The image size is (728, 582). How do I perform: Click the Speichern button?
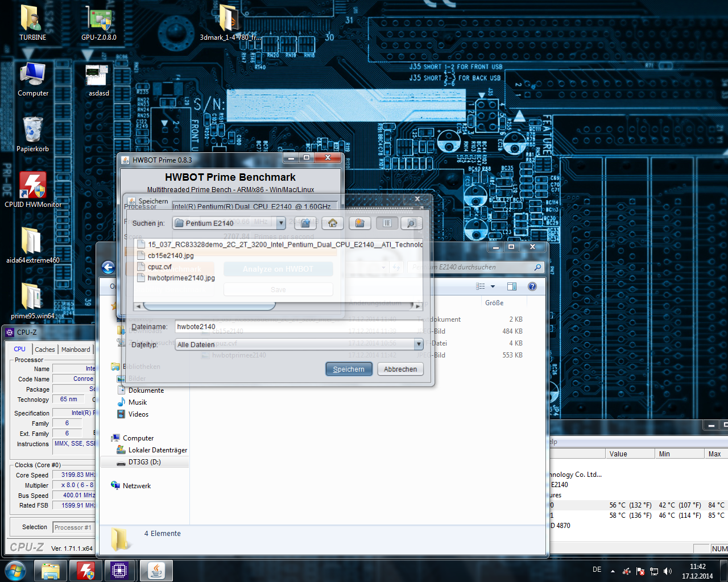[x=349, y=369]
